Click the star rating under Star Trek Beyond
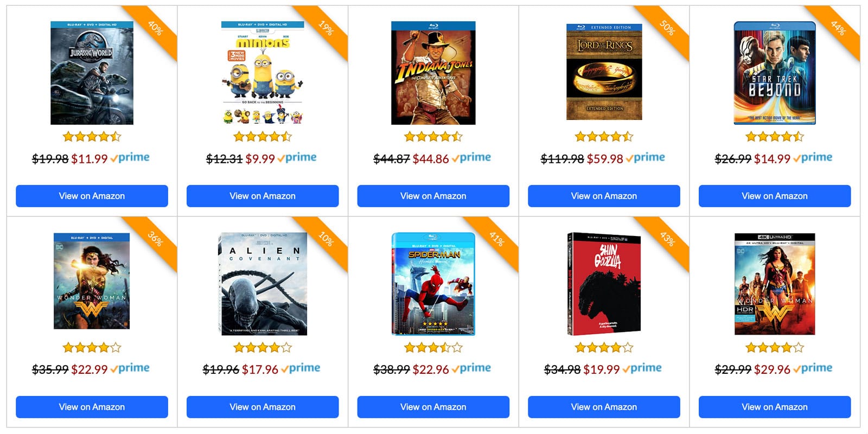Viewport: 868px width, 434px height. tap(775, 137)
